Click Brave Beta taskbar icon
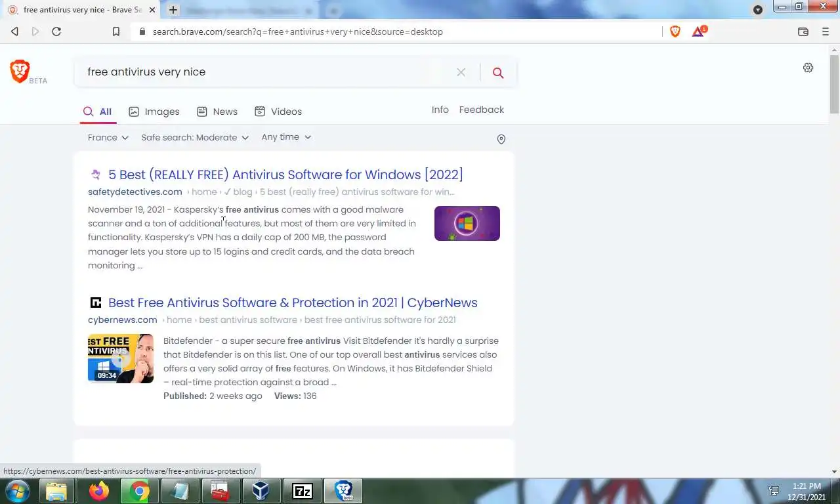 tap(343, 491)
